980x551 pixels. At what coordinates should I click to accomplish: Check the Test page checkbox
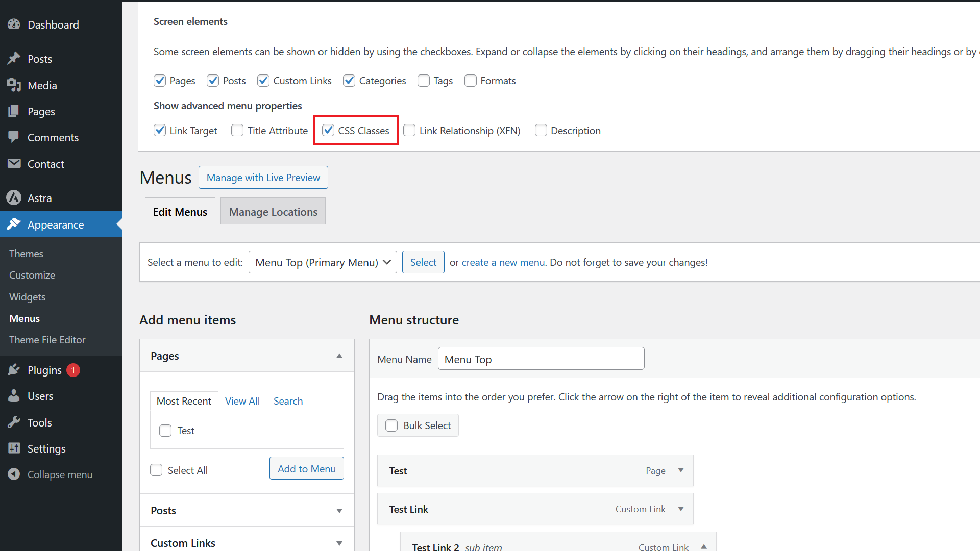[165, 431]
